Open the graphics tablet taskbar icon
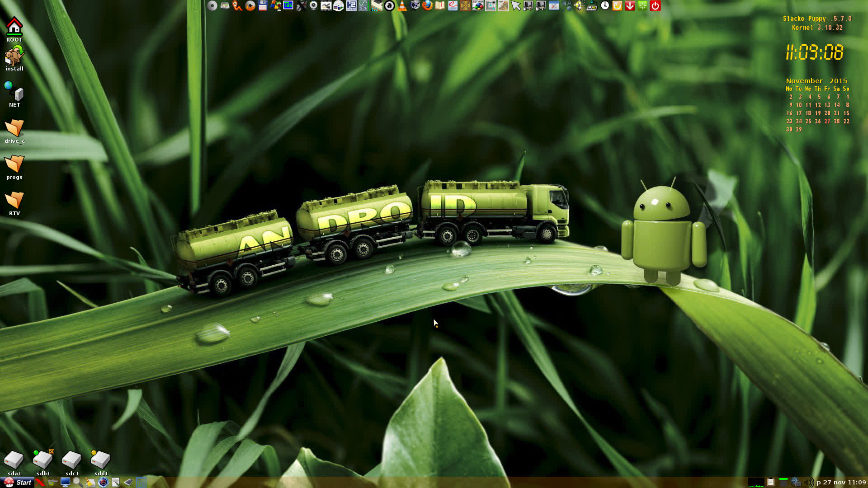Screen dimensions: 868x488 click(x=128, y=482)
